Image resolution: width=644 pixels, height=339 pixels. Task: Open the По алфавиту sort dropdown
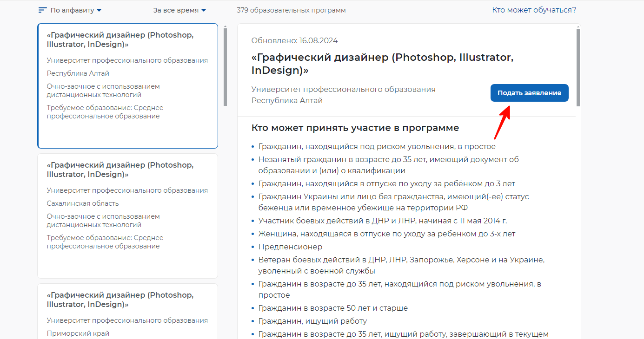point(76,10)
